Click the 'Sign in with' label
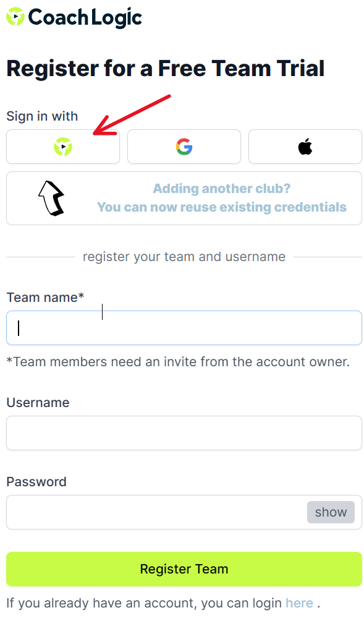Viewport: 364px width, 618px height. [42, 116]
